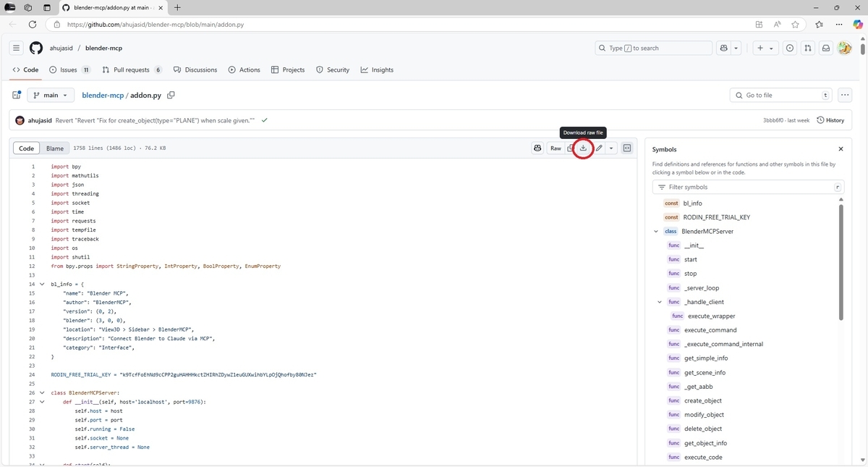Copy the raw file contents icon
This screenshot has width=868, height=467.
[x=570, y=148]
